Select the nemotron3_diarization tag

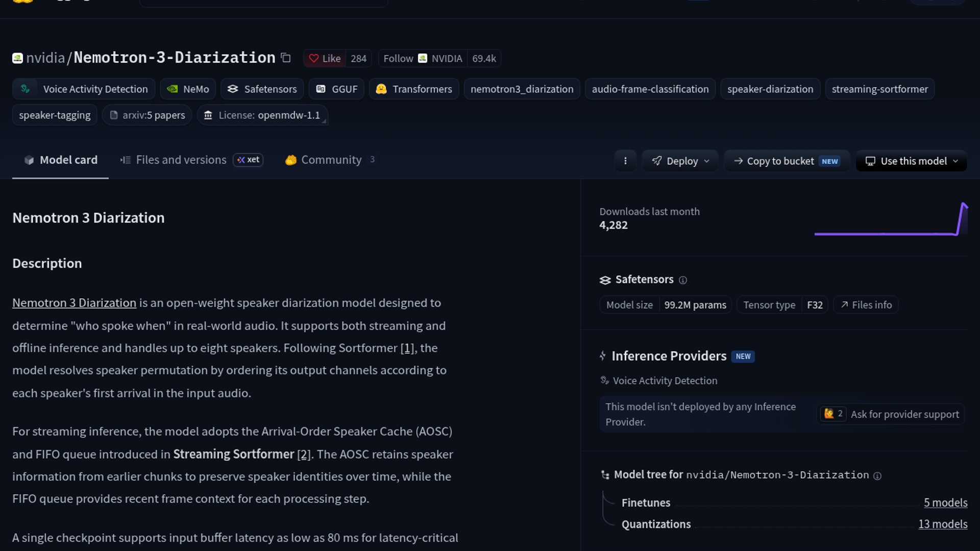coord(522,89)
